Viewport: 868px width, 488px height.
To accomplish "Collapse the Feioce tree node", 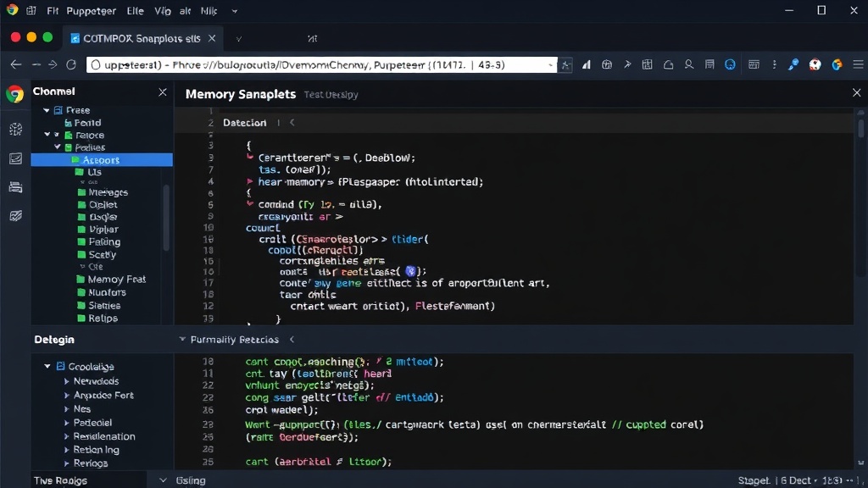I will pyautogui.click(x=47, y=135).
